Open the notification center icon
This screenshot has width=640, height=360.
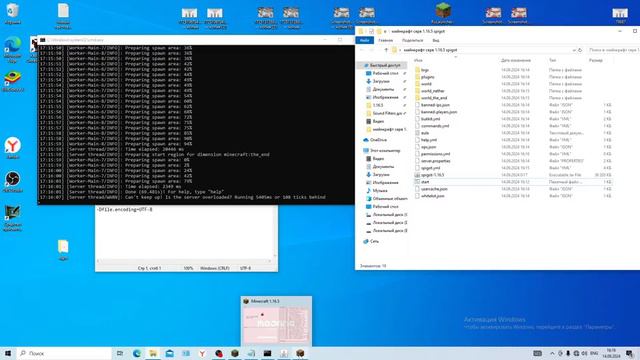click(x=629, y=353)
